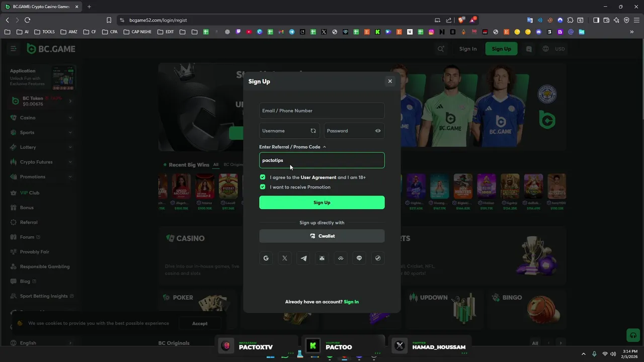Click the Brave Rewards triangle icon
644x362 pixels.
click(x=473, y=20)
